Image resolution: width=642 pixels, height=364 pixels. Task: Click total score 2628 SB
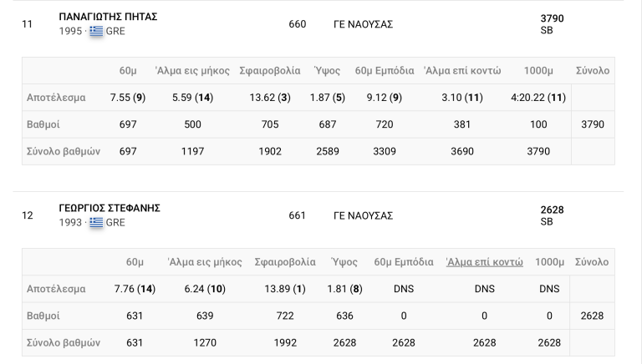click(552, 215)
